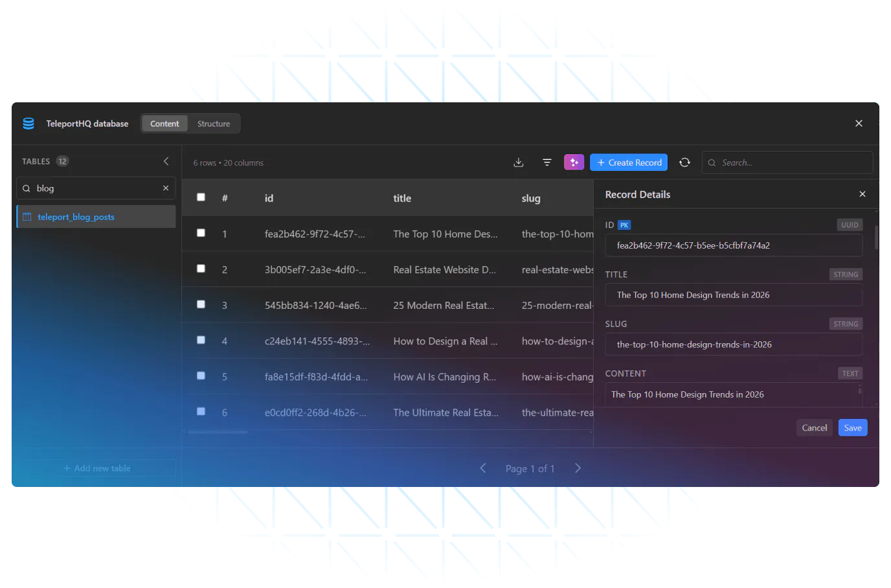
Task: Edit the ID field value
Action: (734, 245)
